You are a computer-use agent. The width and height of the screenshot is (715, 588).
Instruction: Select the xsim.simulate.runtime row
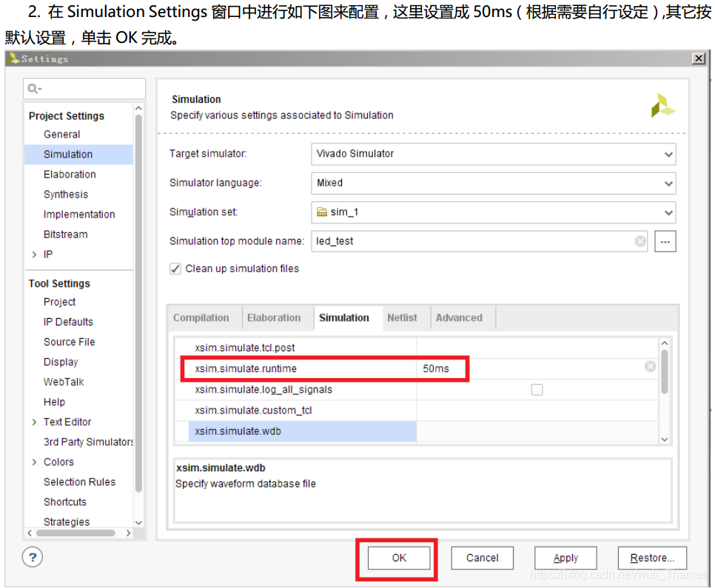coord(417,369)
